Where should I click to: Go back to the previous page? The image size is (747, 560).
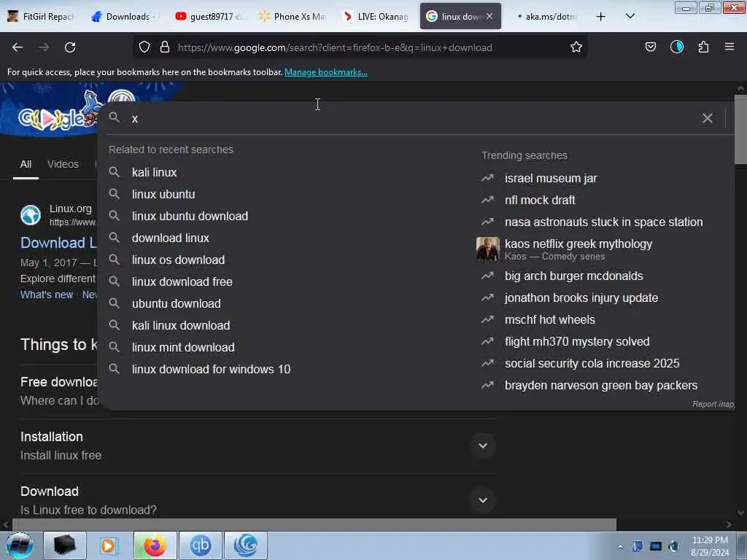pyautogui.click(x=18, y=47)
